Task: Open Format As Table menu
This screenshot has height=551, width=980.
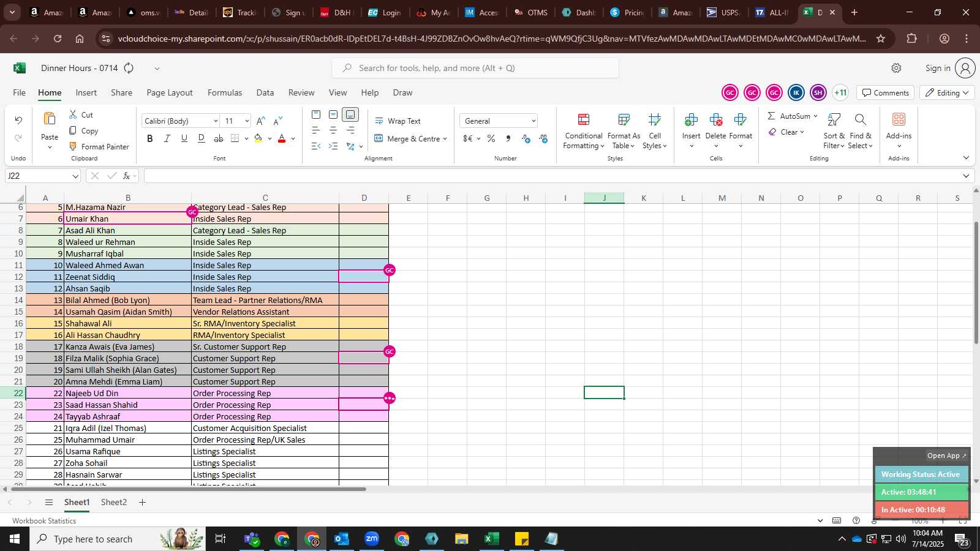Action: click(624, 131)
